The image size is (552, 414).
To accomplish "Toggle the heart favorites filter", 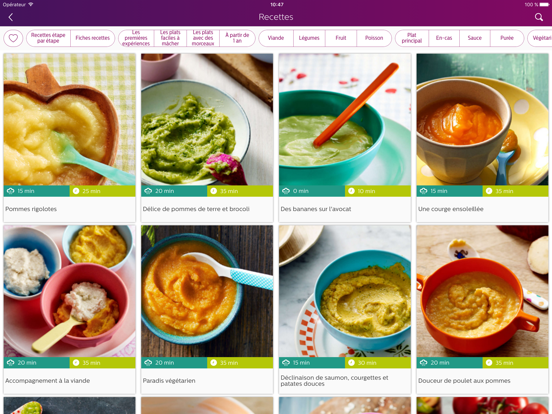I will 13,38.
